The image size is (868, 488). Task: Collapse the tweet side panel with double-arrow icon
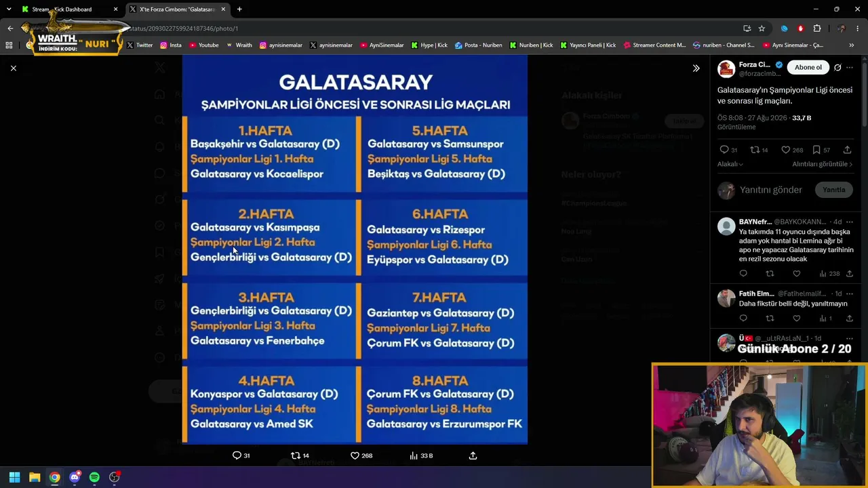[696, 68]
